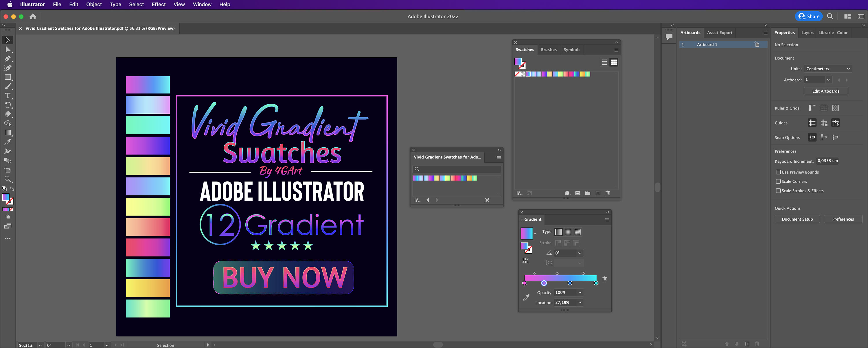Select the Pen tool in the toolbar
This screenshot has width=868, height=348.
pos(8,58)
